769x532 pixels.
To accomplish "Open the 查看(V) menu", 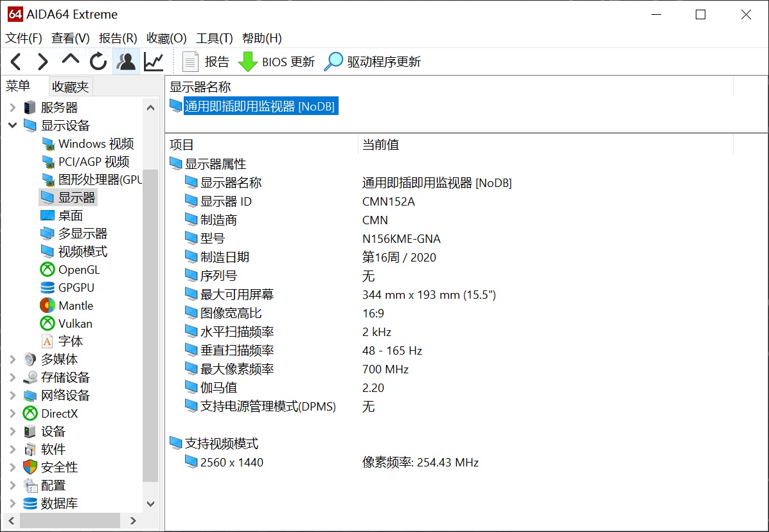I will [71, 39].
